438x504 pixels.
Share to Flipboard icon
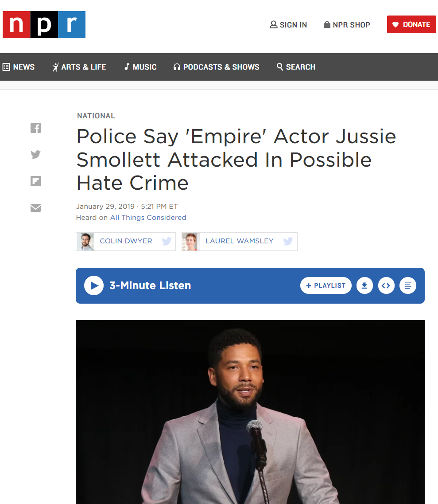click(35, 181)
